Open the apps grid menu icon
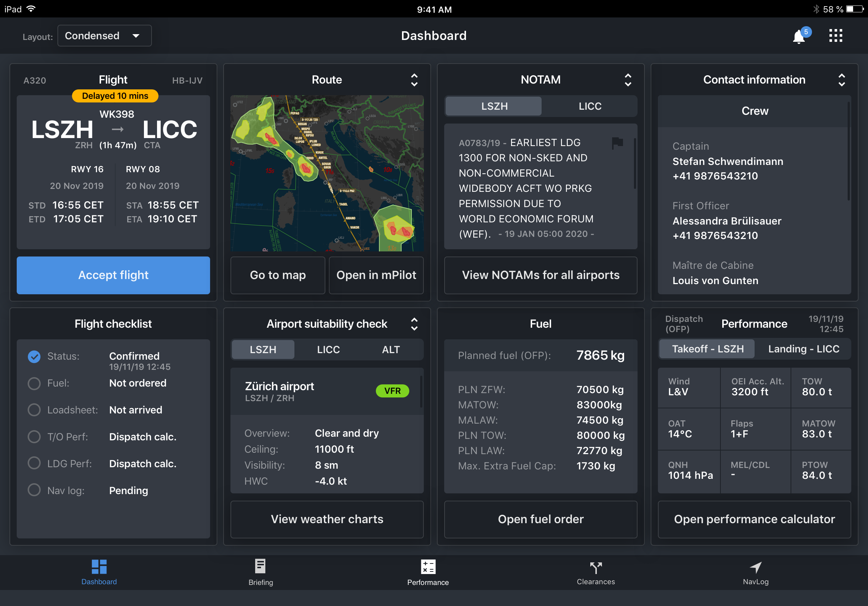 [836, 36]
